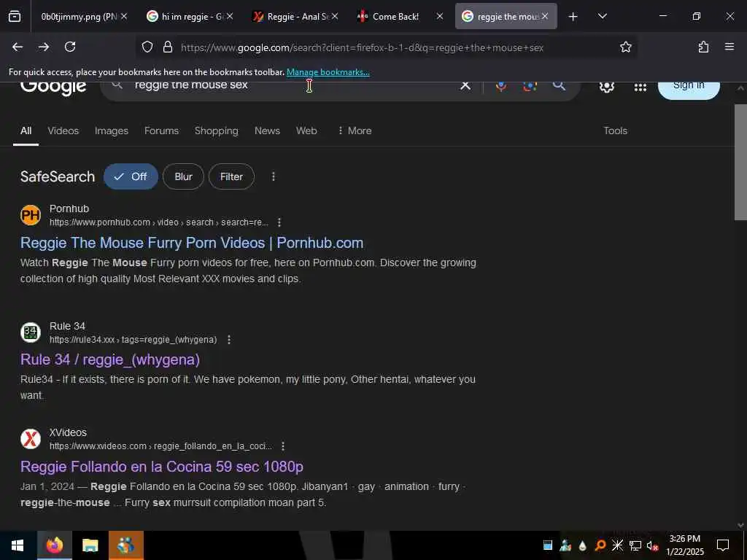This screenshot has width=747, height=560.
Task: Switch to Firefox in the taskbar
Action: click(54, 545)
